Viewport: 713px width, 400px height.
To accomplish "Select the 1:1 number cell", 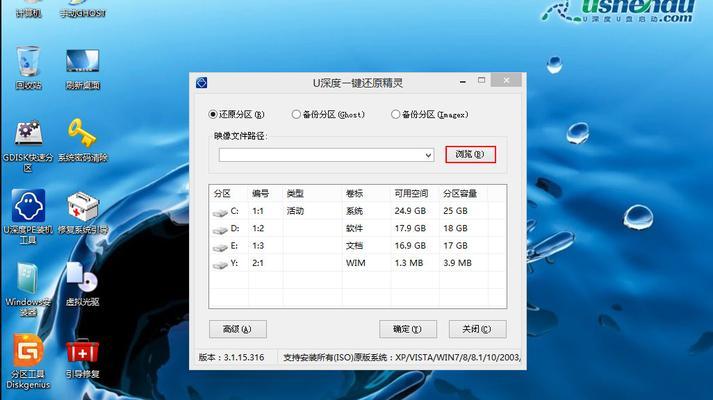I will (x=258, y=211).
